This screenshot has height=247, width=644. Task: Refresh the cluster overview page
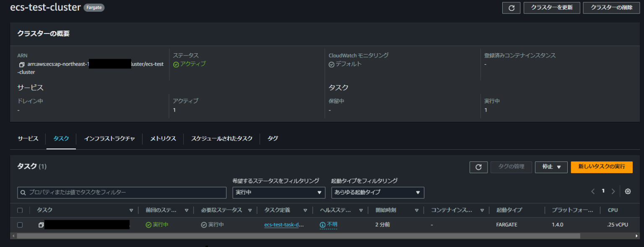pyautogui.click(x=511, y=8)
